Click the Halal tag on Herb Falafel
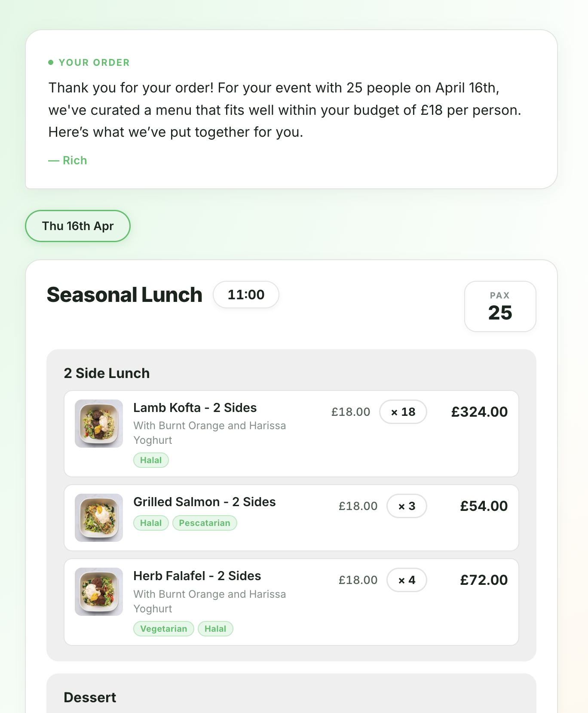The image size is (588, 713). coord(215,629)
